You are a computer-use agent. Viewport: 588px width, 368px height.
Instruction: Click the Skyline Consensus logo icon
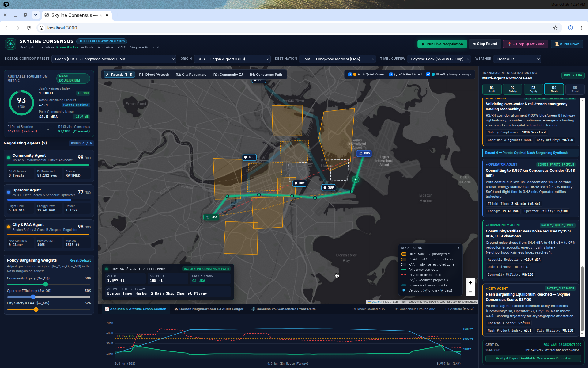(x=11, y=44)
